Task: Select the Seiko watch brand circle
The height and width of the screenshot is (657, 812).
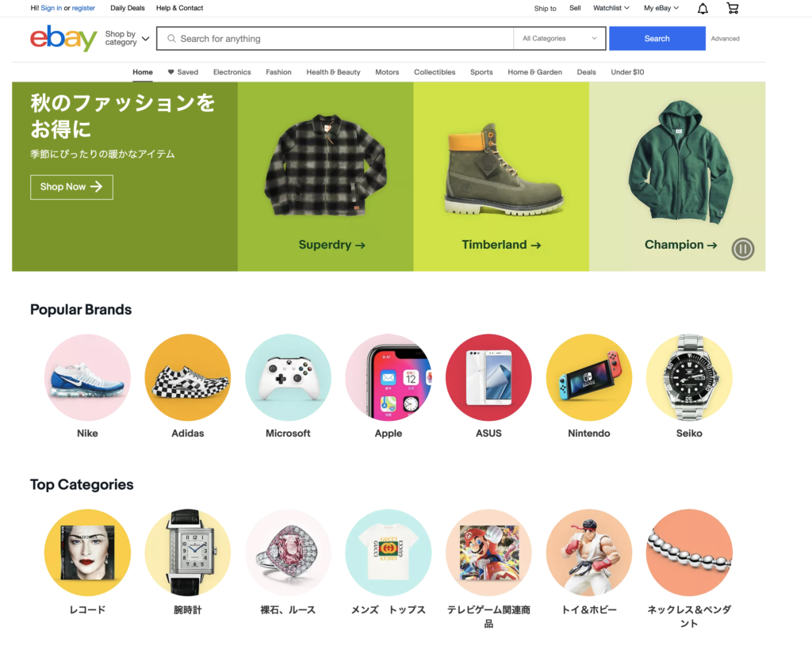Action: pyautogui.click(x=689, y=377)
